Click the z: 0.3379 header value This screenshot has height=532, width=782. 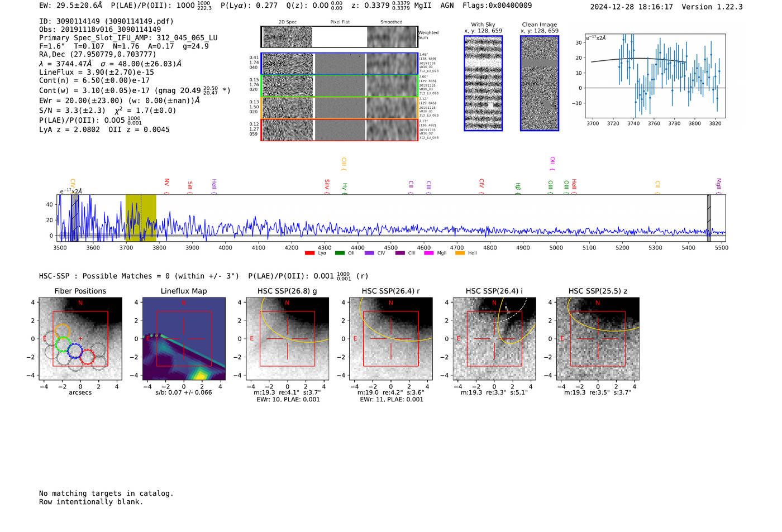(381, 6)
